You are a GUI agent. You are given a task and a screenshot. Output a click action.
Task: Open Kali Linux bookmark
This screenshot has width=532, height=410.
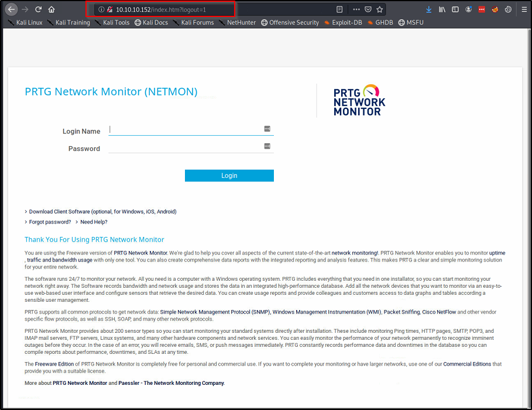[x=25, y=22]
